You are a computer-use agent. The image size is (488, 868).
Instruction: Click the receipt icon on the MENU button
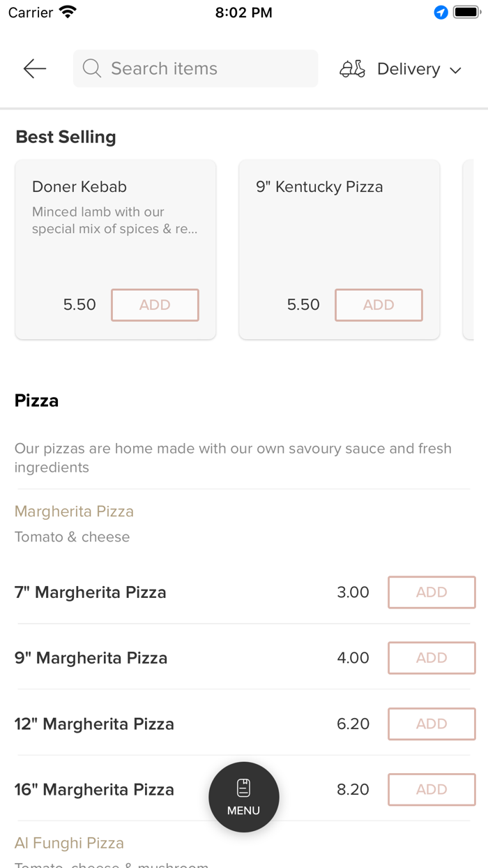click(x=243, y=786)
